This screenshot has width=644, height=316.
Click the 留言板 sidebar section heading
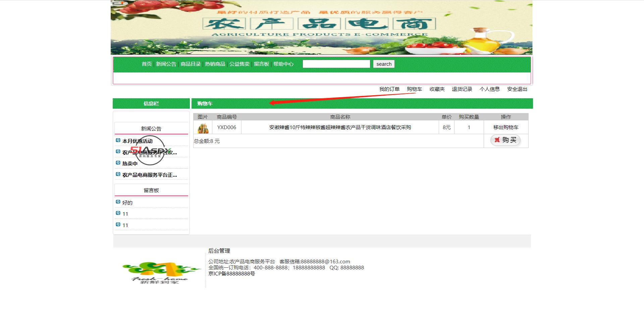coord(151,191)
